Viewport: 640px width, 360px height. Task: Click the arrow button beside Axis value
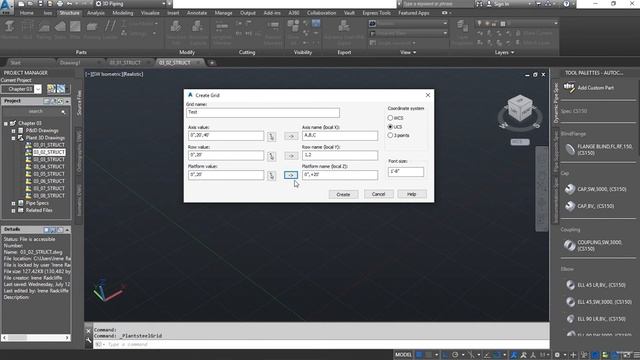(x=291, y=136)
